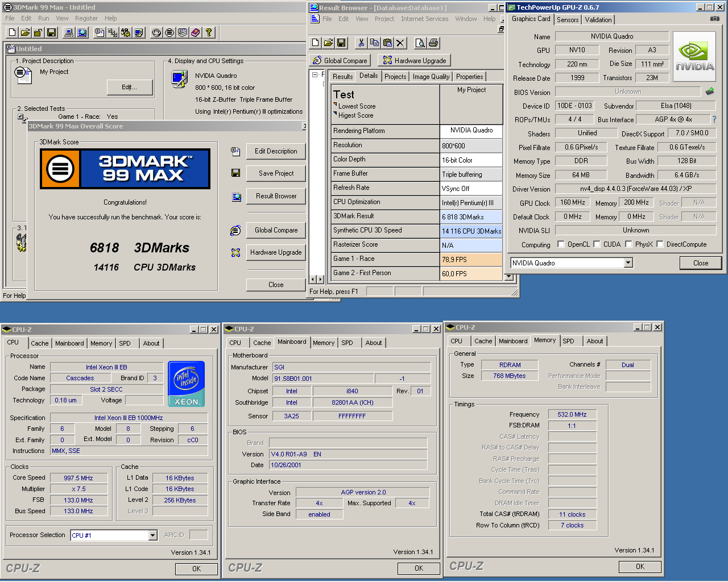Click the down scroll arrow in Result Browser details

click(508, 277)
